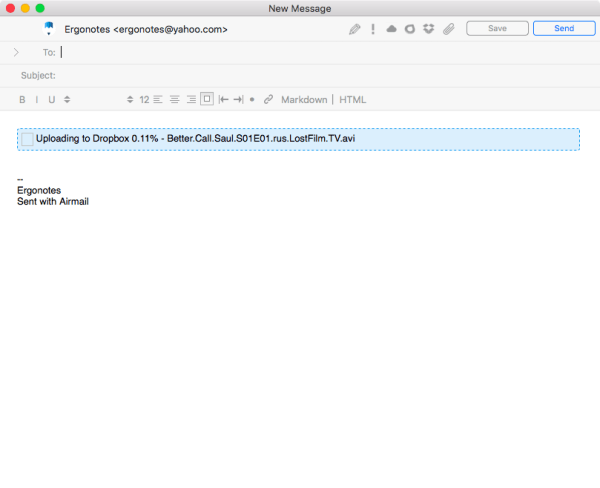The height and width of the screenshot is (488, 600).
Task: Open the font style dropdown after underline
Action: (x=67, y=100)
